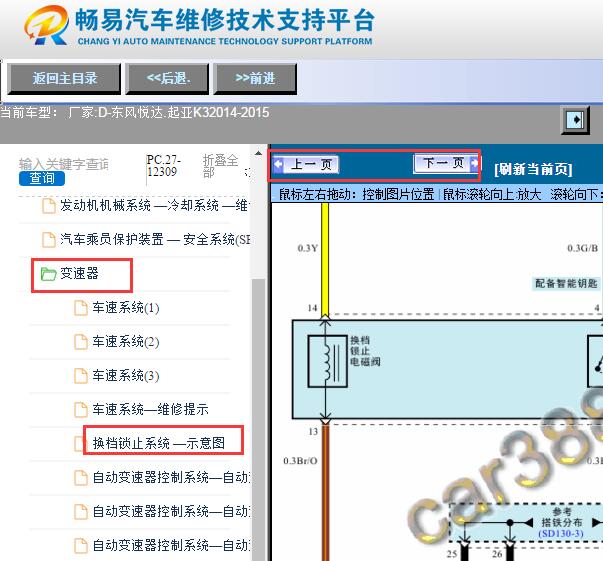Click the document icon beside 发动机机械系统

(x=48, y=206)
